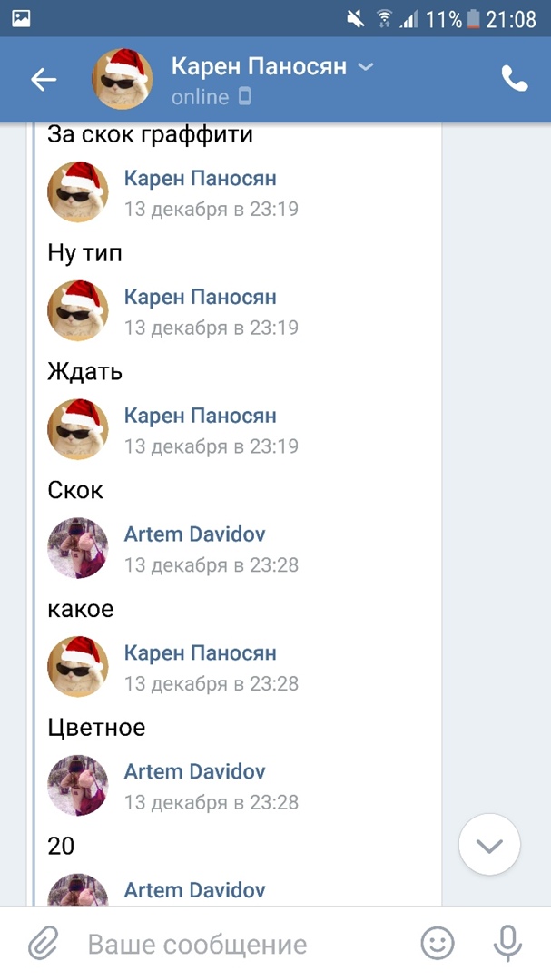Jump to latest messages with down-arrow button
The width and height of the screenshot is (551, 980).
pos(489,845)
